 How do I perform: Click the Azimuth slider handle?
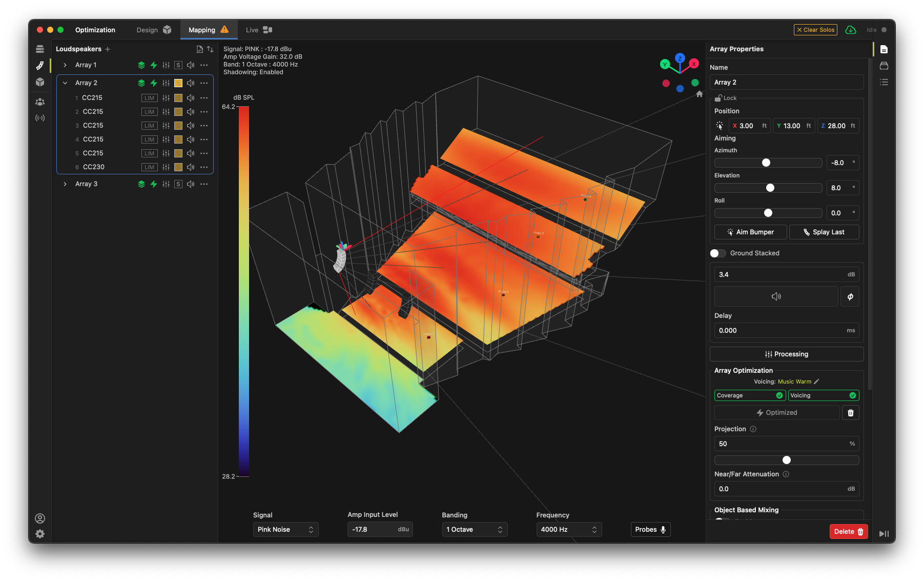(766, 163)
